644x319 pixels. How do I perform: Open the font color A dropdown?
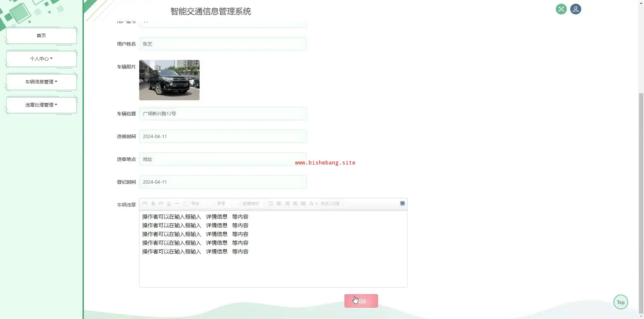pos(313,203)
